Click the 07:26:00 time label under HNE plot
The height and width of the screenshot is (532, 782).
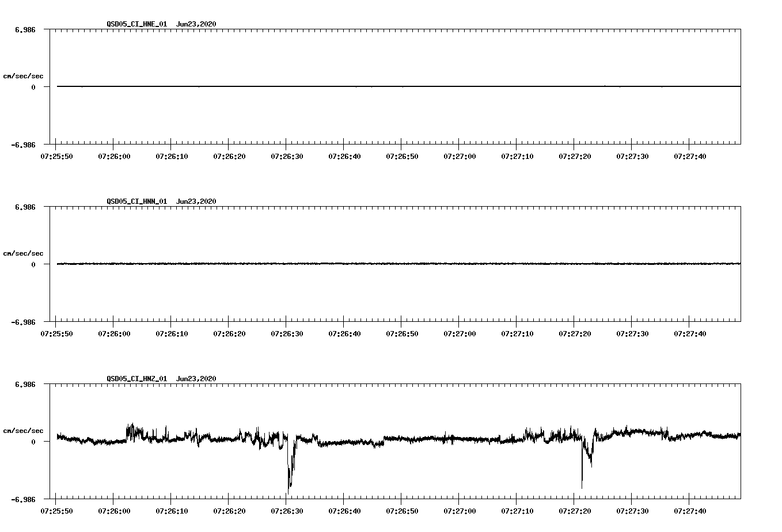point(114,156)
